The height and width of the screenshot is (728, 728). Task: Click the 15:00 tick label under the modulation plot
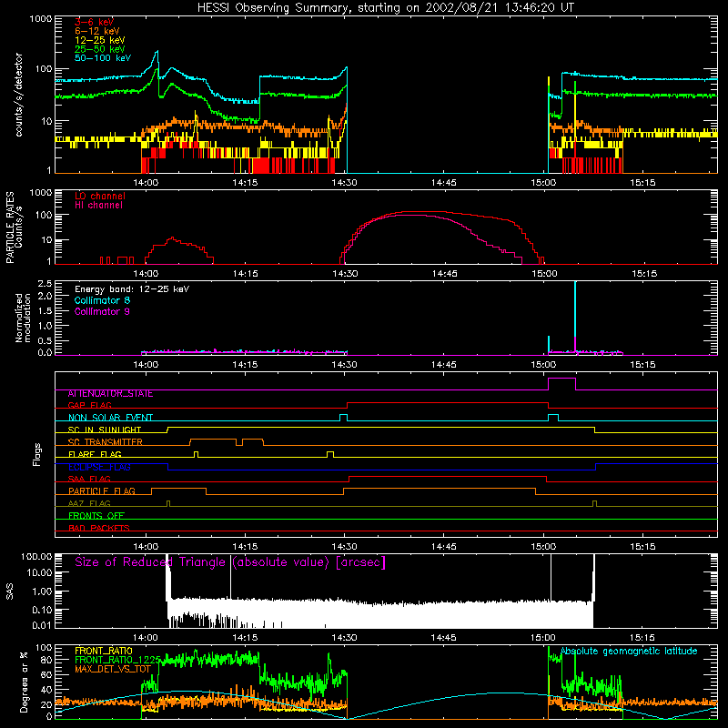(543, 365)
